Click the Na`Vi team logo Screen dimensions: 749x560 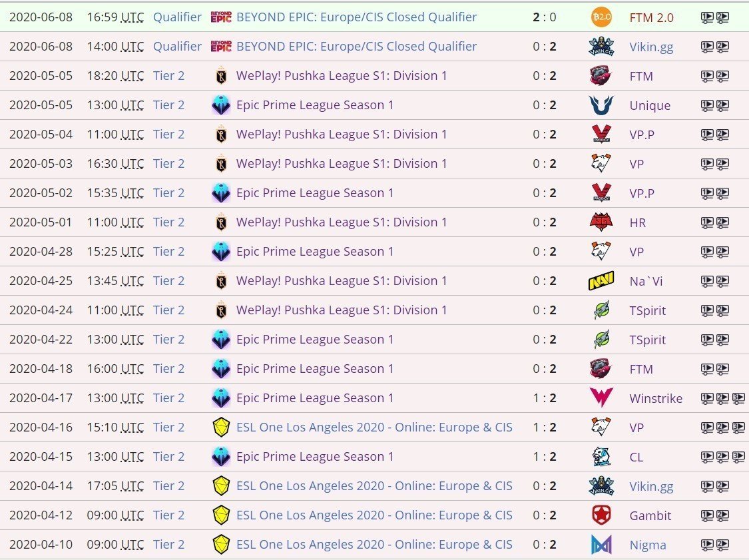[601, 281]
